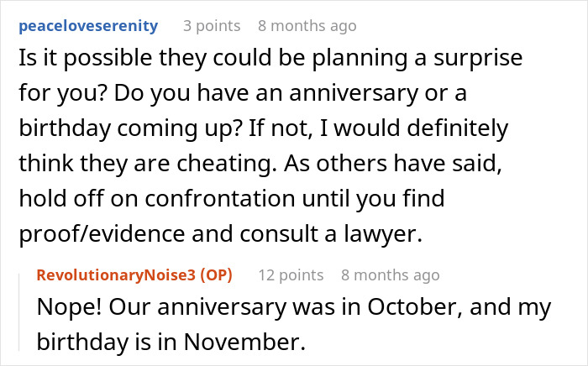Screen dimensions: 588x366
Task: Collapse OP reply using vertical thread line
Action: [x=19, y=312]
